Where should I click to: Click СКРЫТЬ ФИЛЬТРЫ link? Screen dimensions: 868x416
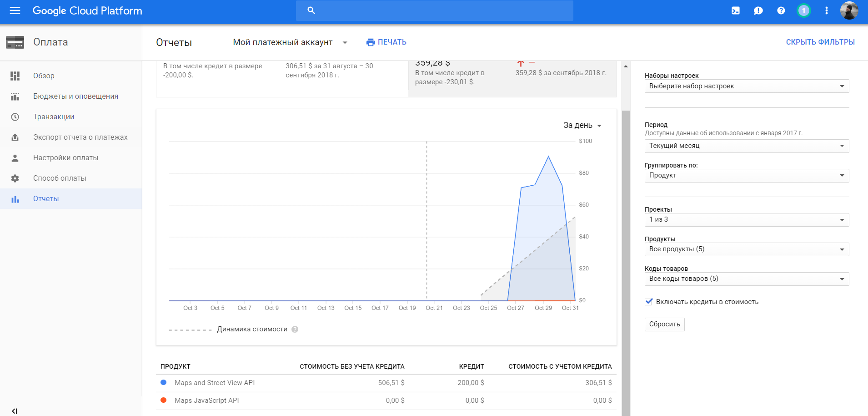tap(820, 42)
